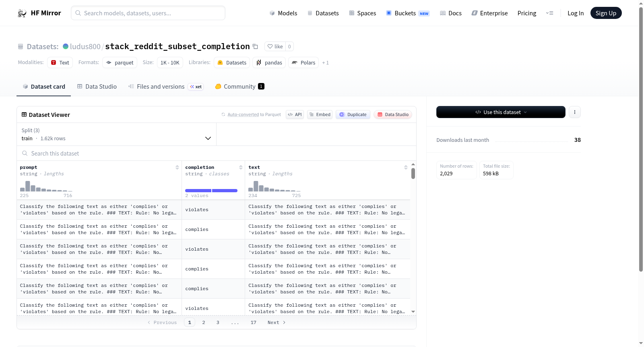Image resolution: width=644 pixels, height=347 pixels.
Task: Open Datasets in the top navigation
Action: click(323, 13)
